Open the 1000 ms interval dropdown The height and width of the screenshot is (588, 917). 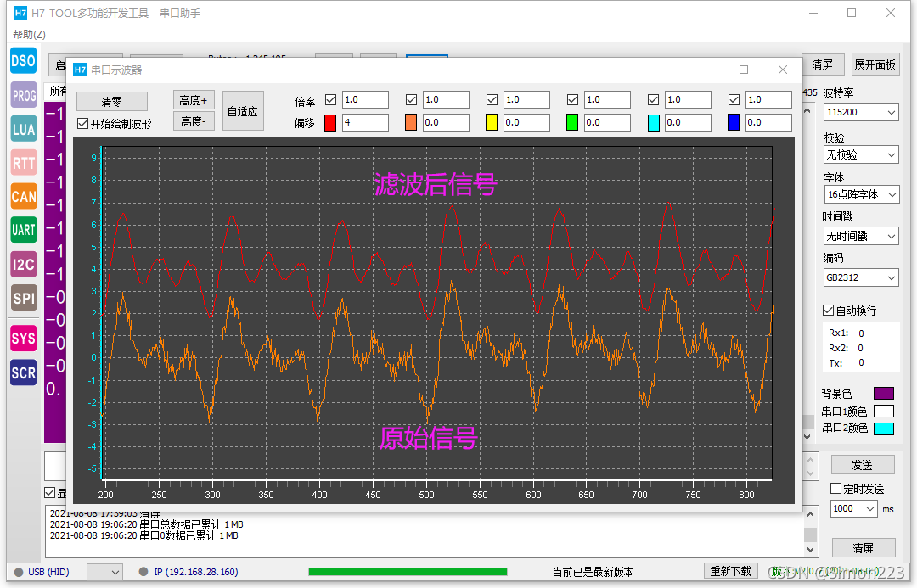click(x=854, y=508)
